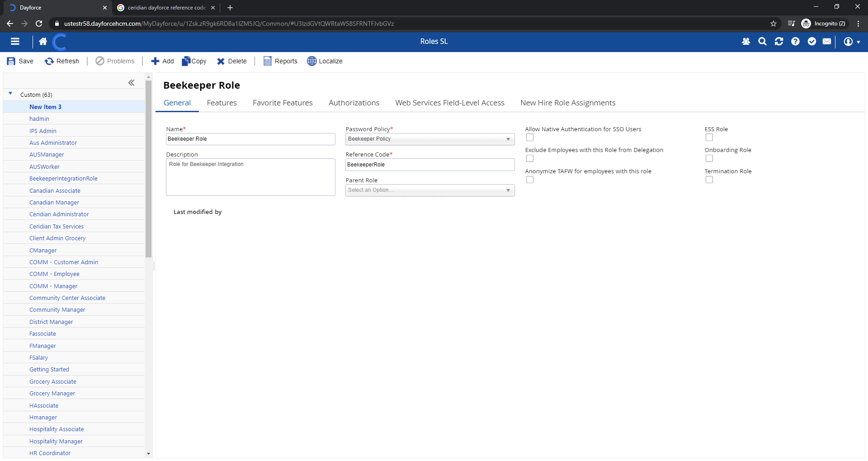Open New Hire Role Assignments tab
This screenshot has height=461, width=868.
(568, 103)
